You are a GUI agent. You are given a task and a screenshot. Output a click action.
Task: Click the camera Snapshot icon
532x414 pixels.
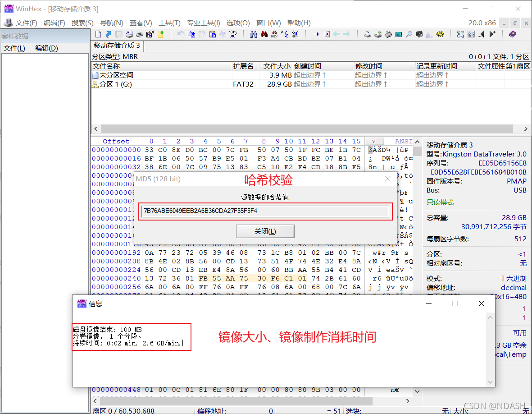pyautogui.click(x=419, y=34)
